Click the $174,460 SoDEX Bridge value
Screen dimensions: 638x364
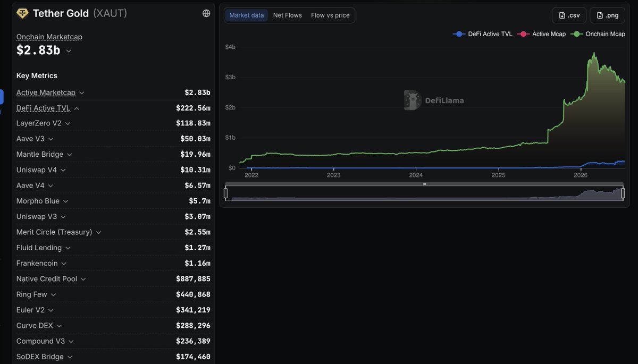[x=193, y=357]
